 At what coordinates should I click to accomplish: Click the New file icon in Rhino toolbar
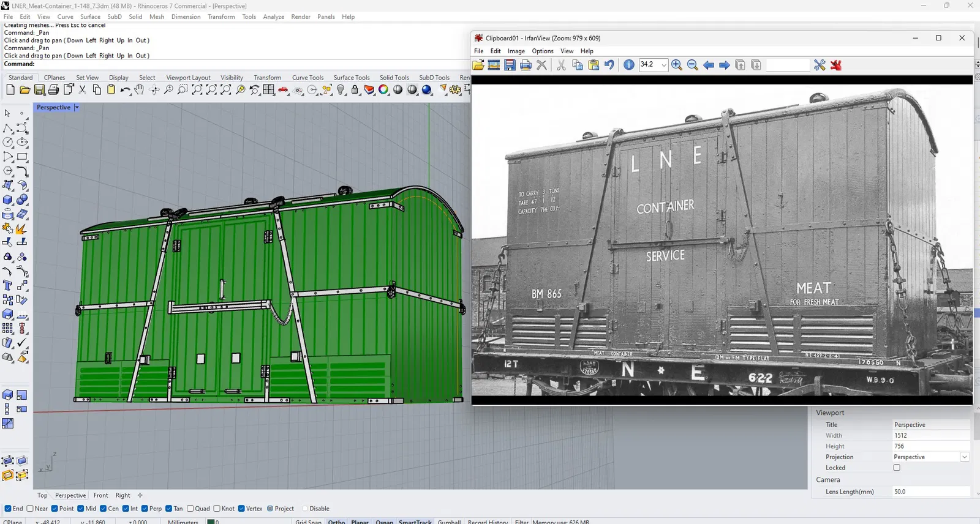pos(10,90)
